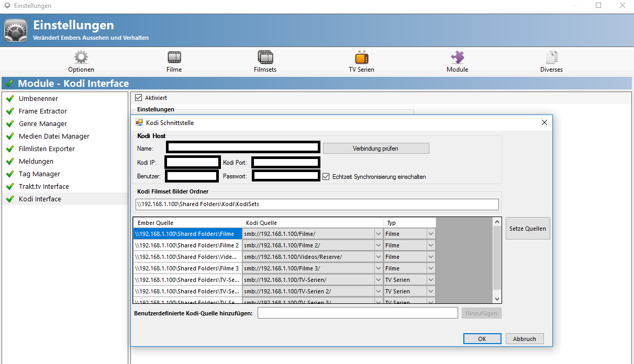Open Kodi Quelle dropdown showing Filme 3/
Viewport: 634px width, 364px height.
click(379, 268)
